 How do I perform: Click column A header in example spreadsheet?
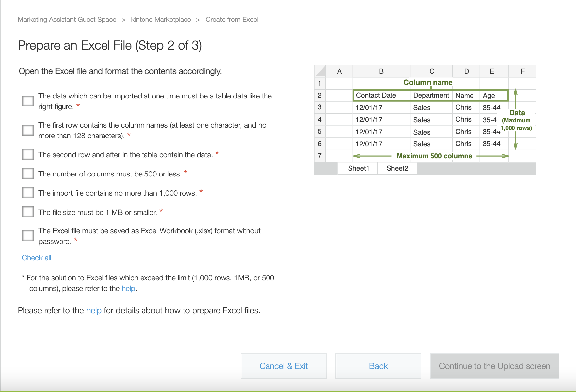click(x=339, y=71)
